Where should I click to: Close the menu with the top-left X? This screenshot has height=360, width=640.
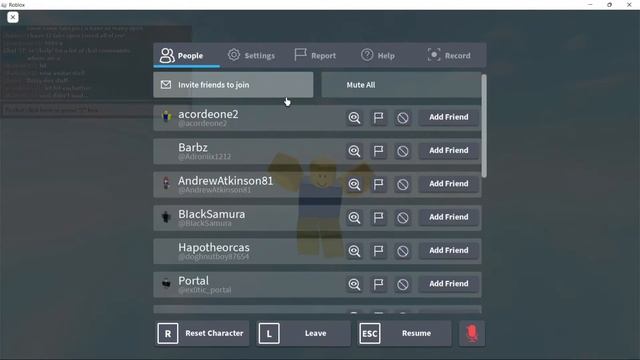(x=13, y=17)
